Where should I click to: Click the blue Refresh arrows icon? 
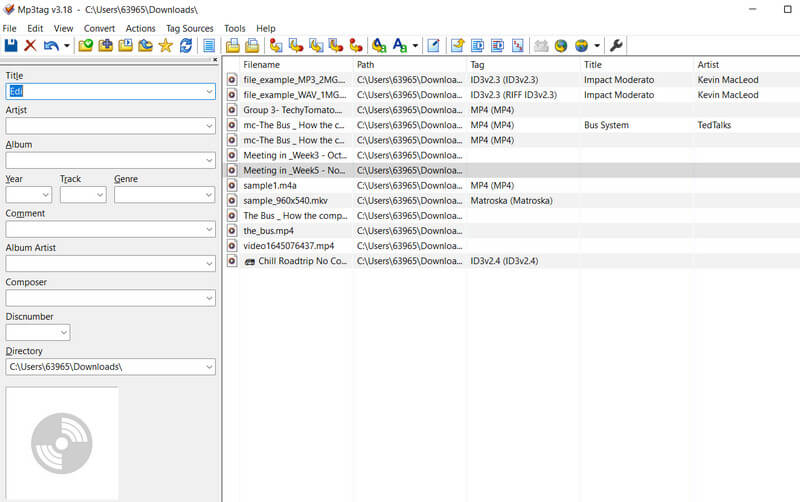pos(185,46)
